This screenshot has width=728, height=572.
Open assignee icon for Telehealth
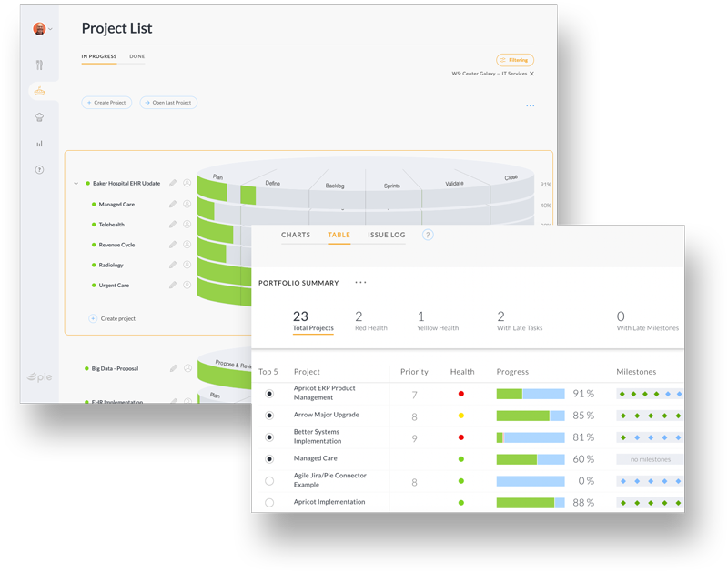(187, 224)
